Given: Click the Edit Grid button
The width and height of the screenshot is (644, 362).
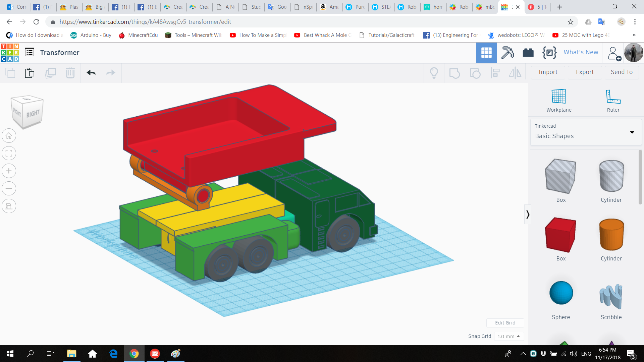Looking at the screenshot, I should tap(505, 323).
